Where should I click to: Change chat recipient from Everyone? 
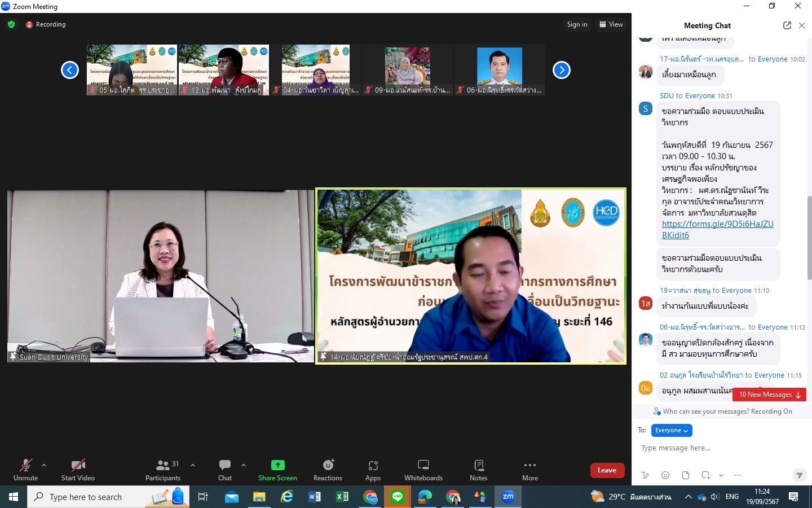pyautogui.click(x=672, y=430)
